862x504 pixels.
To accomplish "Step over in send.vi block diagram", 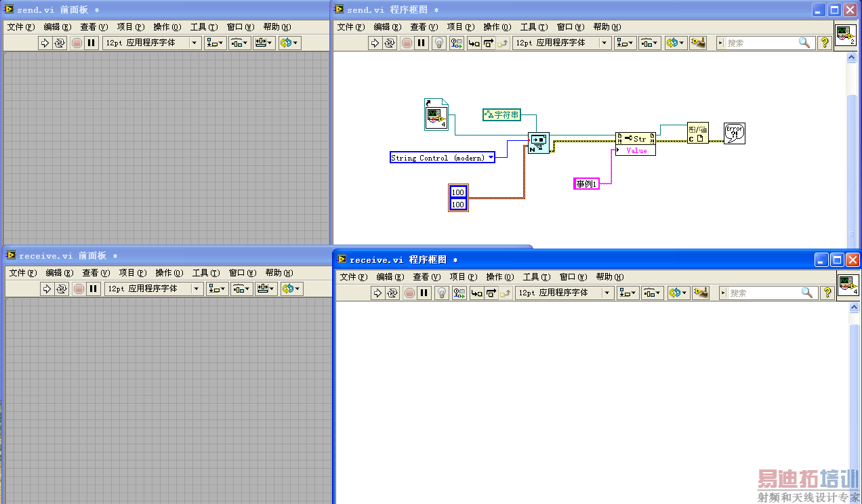I will [488, 43].
